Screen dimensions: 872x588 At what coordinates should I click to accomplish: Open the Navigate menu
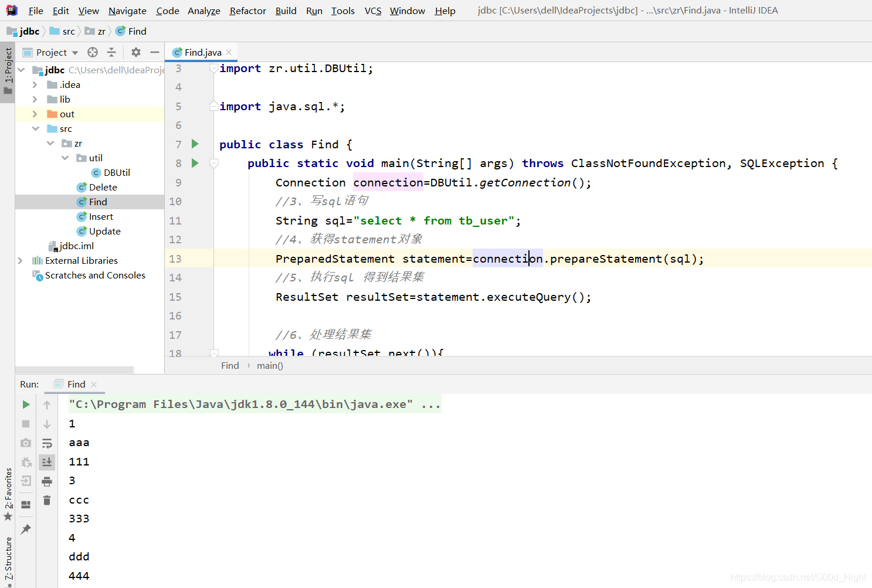(127, 11)
